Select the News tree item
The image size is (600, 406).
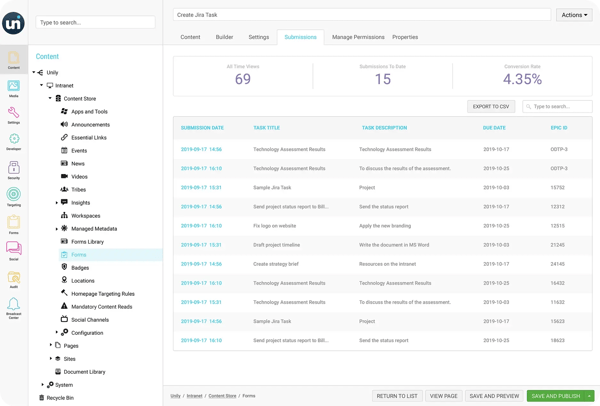[x=78, y=163]
